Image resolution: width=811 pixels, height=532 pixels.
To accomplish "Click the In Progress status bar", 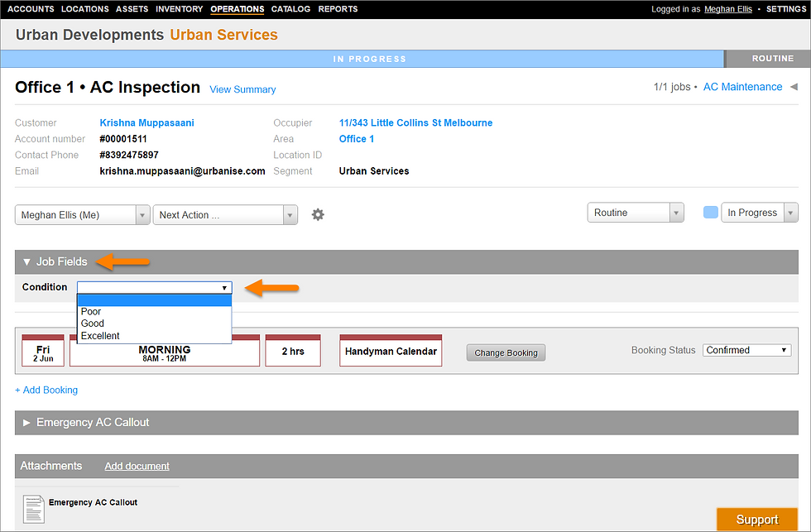I will coord(362,59).
